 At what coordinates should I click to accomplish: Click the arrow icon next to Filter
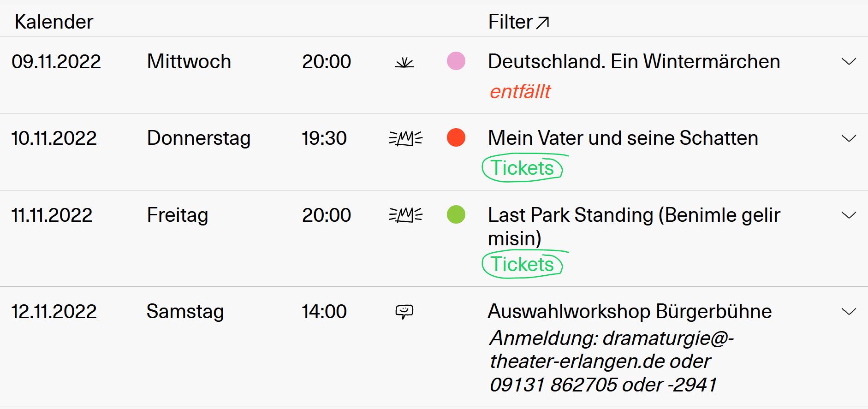[543, 22]
